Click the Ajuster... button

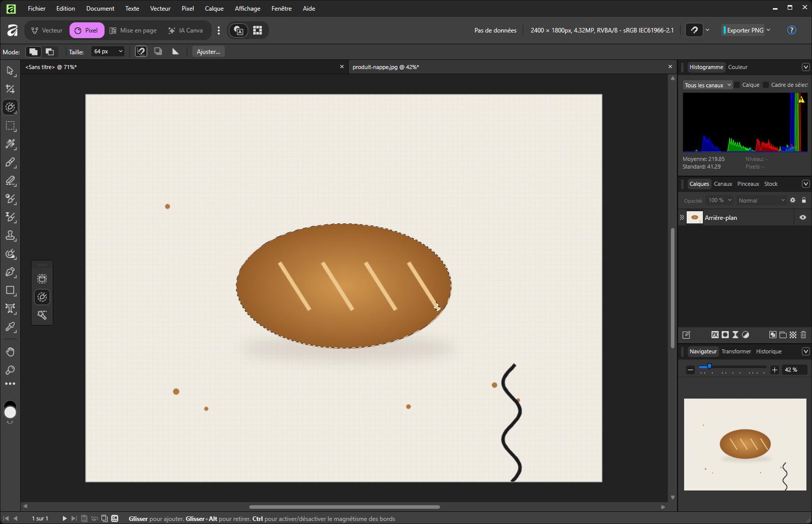(209, 51)
